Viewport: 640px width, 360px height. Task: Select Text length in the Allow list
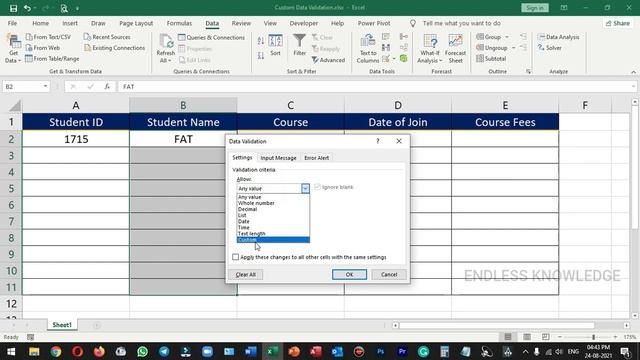pos(273,233)
